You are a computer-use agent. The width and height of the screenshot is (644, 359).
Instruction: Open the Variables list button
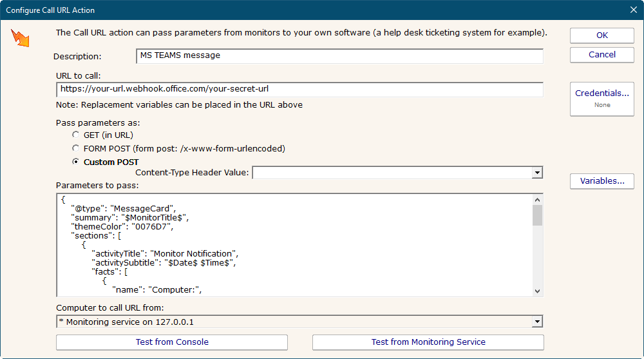pyautogui.click(x=601, y=181)
